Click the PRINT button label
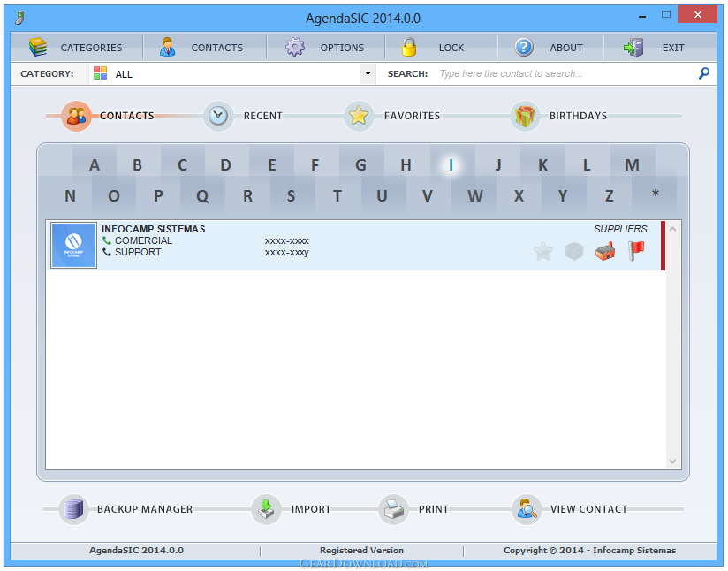 pos(434,509)
